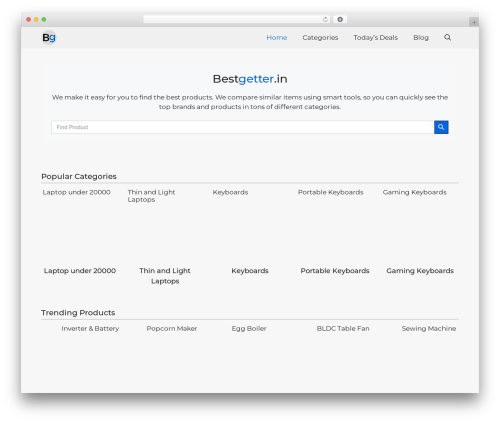Go to the Home menu item
Screen dimensions: 500x423
coord(277,37)
